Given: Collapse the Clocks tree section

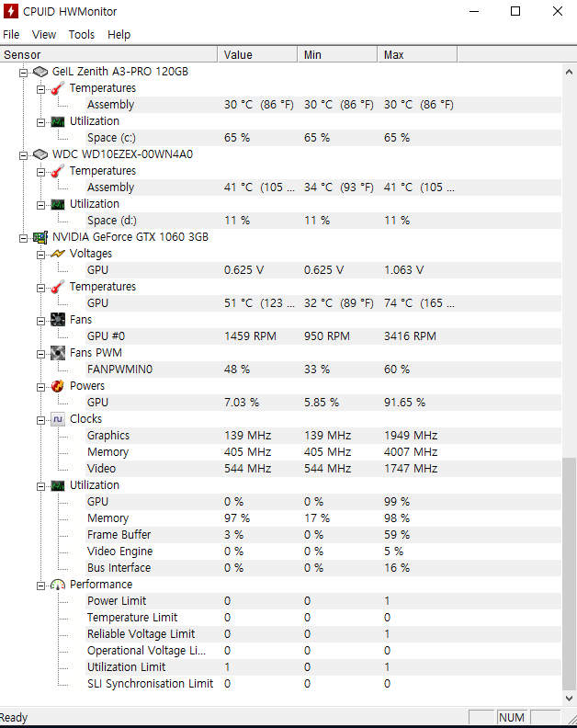Looking at the screenshot, I should 41,419.
